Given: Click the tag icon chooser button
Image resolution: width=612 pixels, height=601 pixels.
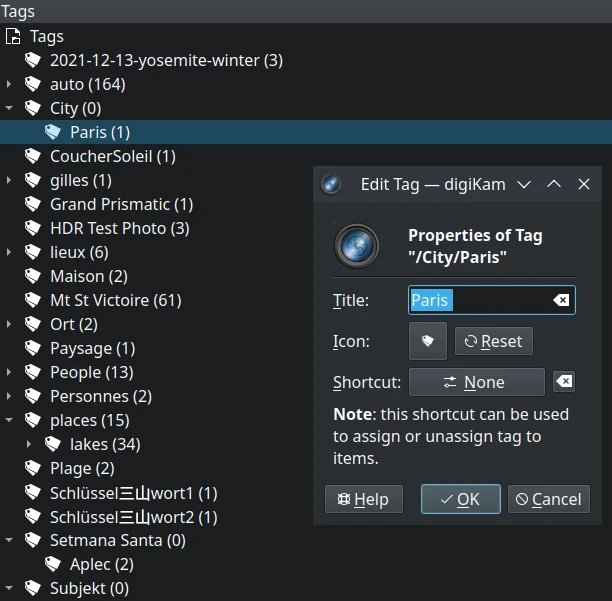Looking at the screenshot, I should pos(427,341).
